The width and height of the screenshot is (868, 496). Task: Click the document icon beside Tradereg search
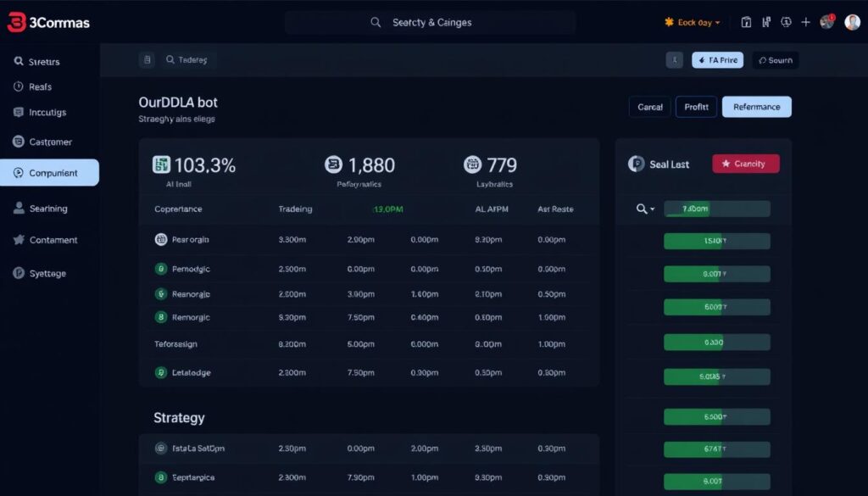tap(147, 60)
